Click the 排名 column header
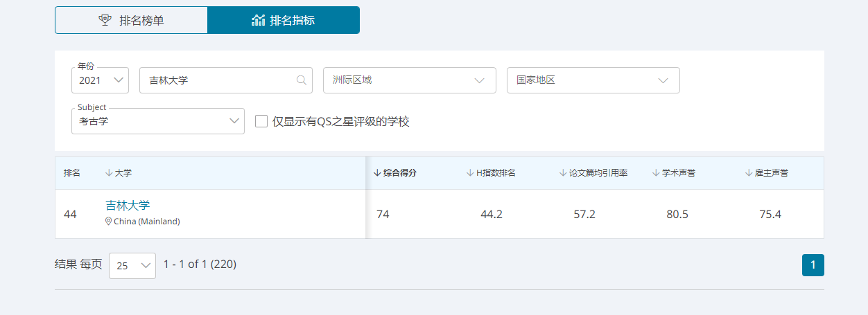 click(x=72, y=173)
